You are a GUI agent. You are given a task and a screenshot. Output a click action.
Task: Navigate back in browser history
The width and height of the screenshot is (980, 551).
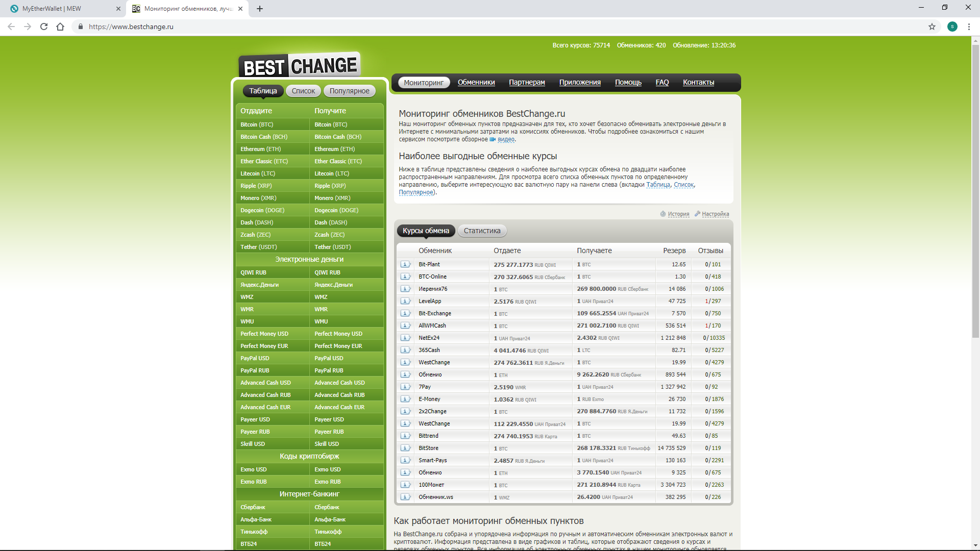(11, 27)
